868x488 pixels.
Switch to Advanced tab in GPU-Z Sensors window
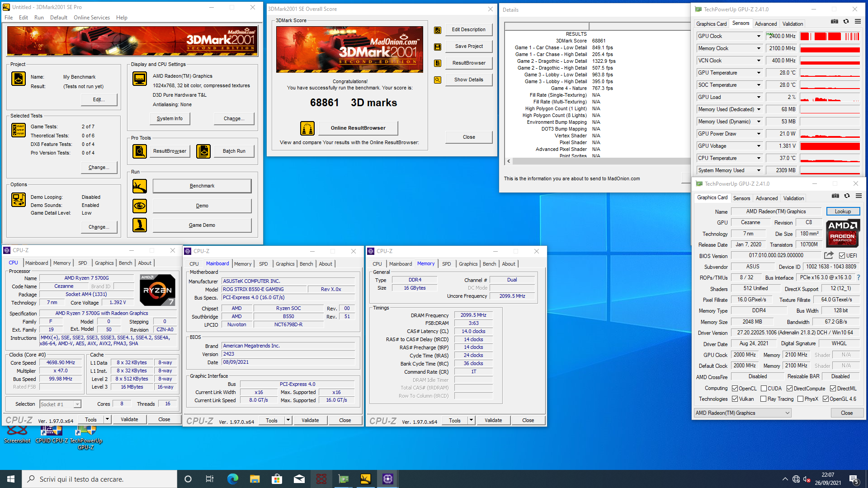point(766,24)
